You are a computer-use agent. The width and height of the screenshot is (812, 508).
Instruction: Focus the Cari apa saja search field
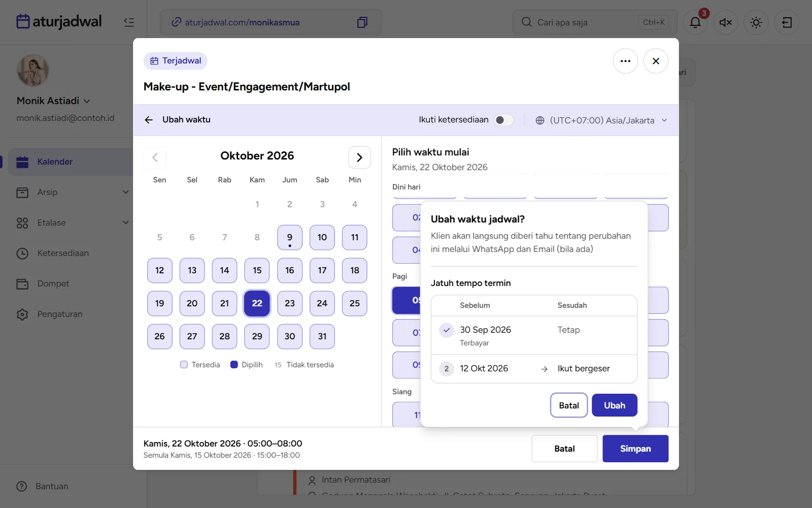click(595, 22)
